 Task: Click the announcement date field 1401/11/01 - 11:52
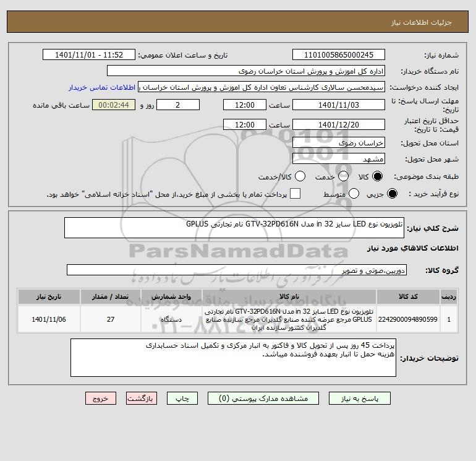(x=89, y=55)
